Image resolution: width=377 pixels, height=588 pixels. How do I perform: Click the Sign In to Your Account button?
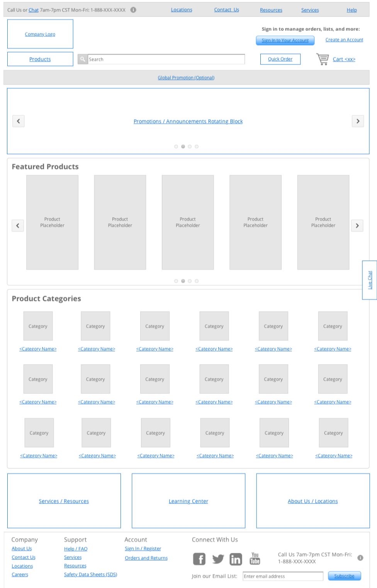[285, 41]
